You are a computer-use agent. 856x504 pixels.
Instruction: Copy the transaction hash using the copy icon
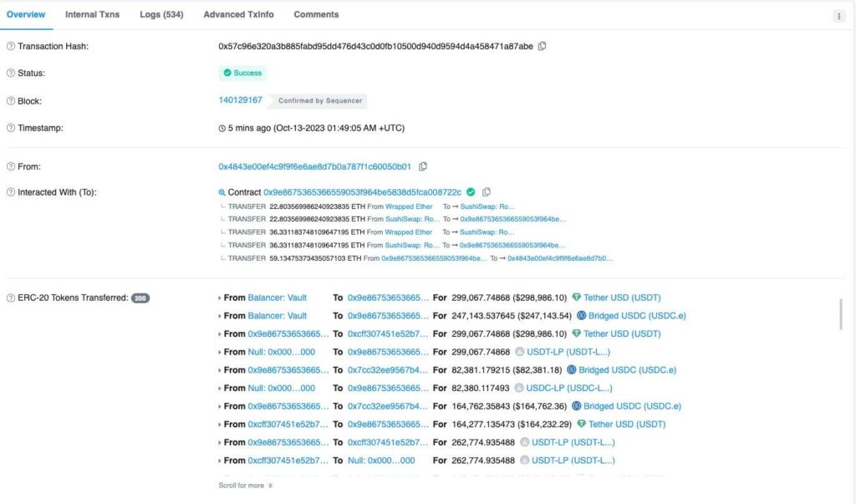coord(542,46)
